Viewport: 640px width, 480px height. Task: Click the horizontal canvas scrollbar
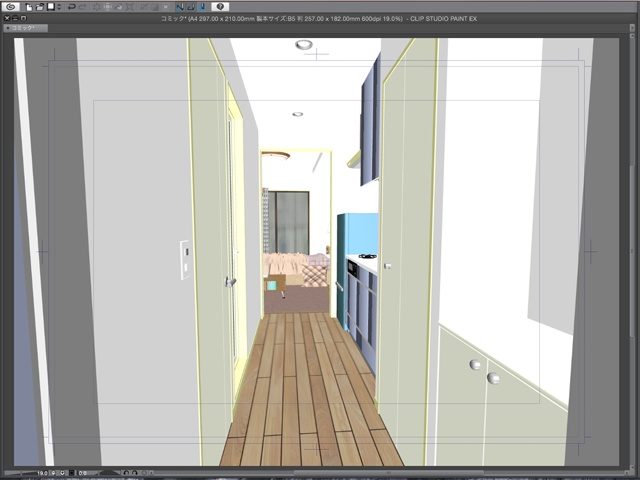(388, 473)
